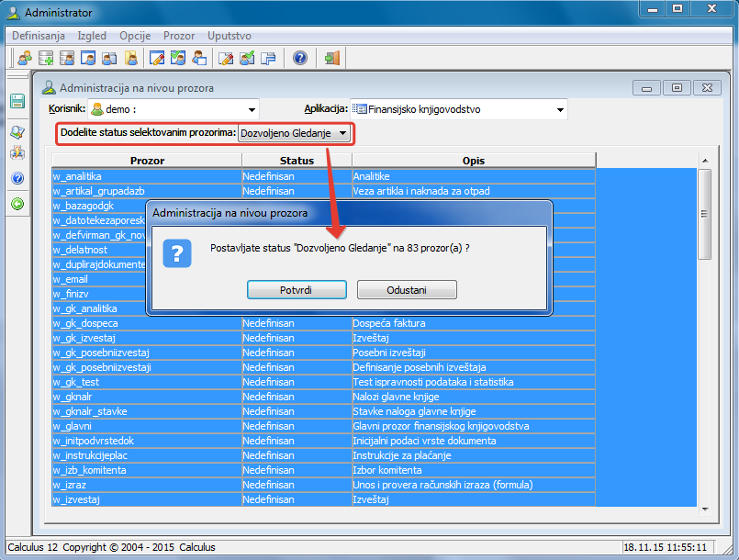This screenshot has width=739, height=560.
Task: Click the list scrollbar up arrow
Action: (x=705, y=162)
